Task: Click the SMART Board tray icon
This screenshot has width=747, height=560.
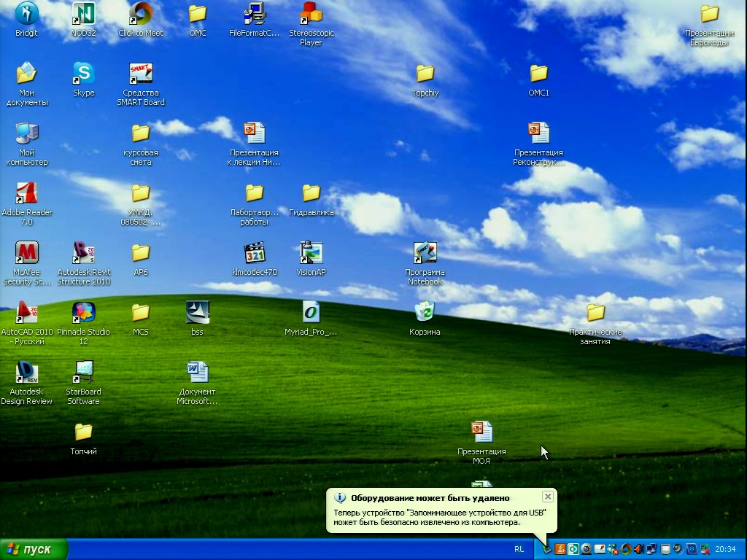Action: tap(600, 550)
